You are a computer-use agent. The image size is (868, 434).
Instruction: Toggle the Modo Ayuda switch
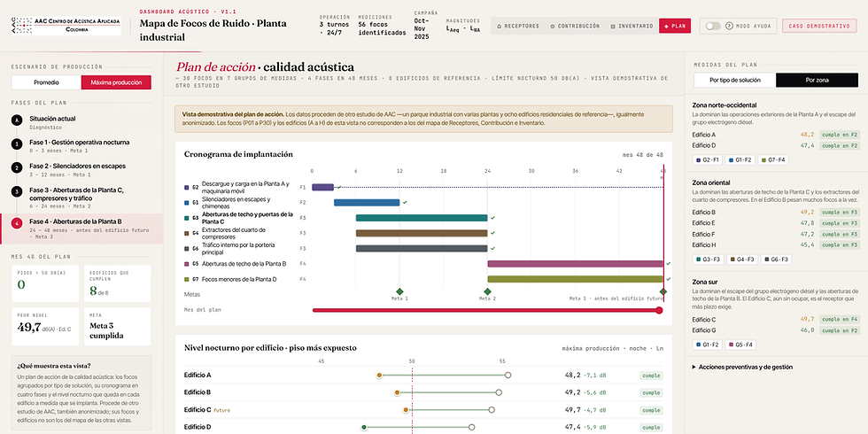[x=713, y=26]
